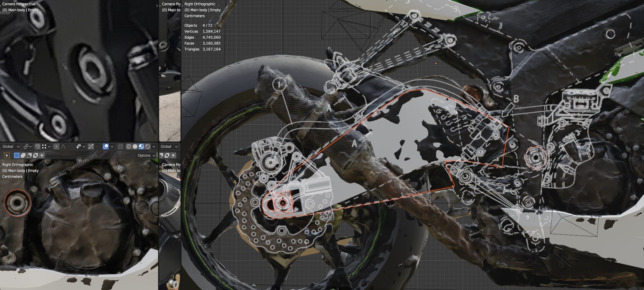
Task: Open the transform pivot point dropdown
Action: pos(28,146)
